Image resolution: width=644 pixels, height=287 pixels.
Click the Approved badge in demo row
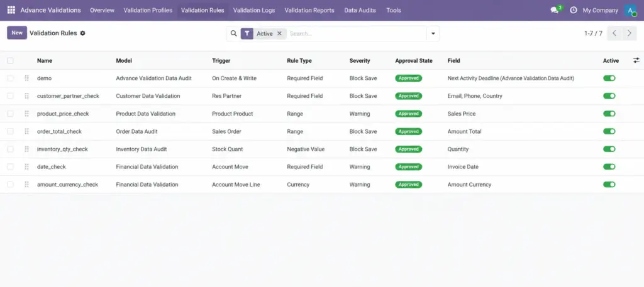(x=409, y=79)
